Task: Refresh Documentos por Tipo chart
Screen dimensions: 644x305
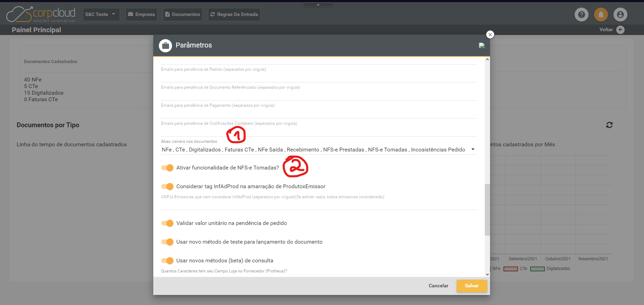Action: [609, 125]
